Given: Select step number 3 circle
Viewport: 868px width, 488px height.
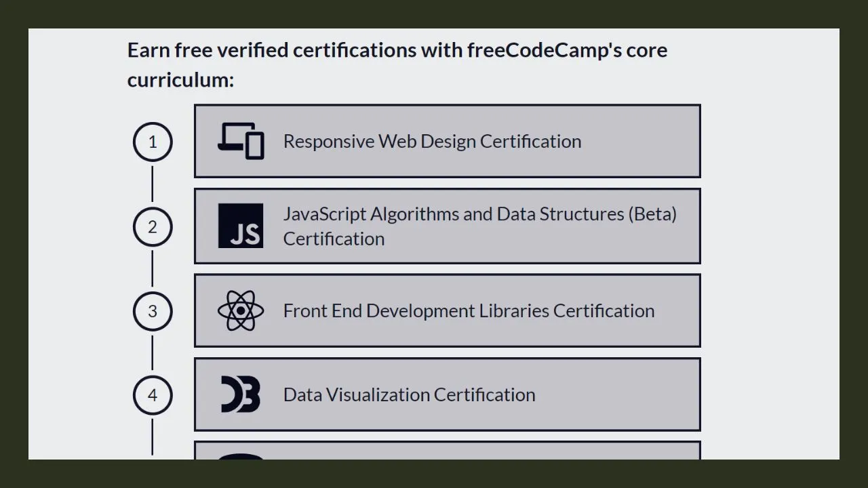Looking at the screenshot, I should click(x=153, y=311).
